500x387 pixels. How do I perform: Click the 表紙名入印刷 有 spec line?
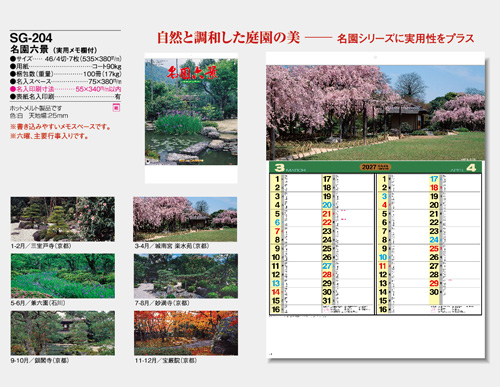coord(66,97)
